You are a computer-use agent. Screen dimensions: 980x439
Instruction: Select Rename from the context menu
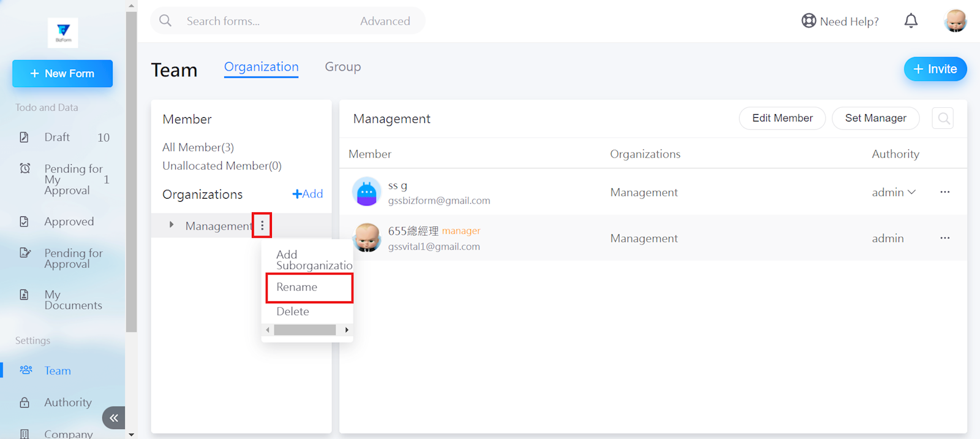pos(297,288)
